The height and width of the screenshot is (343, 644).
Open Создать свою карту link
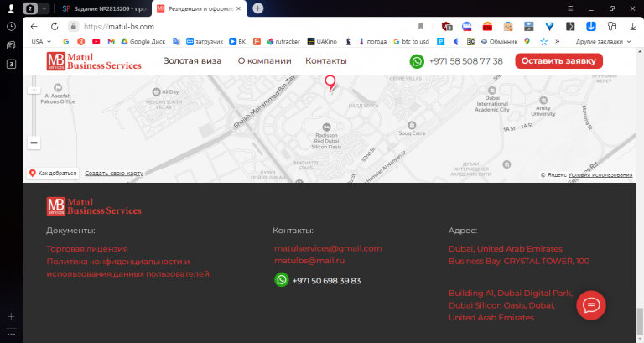pyautogui.click(x=114, y=174)
